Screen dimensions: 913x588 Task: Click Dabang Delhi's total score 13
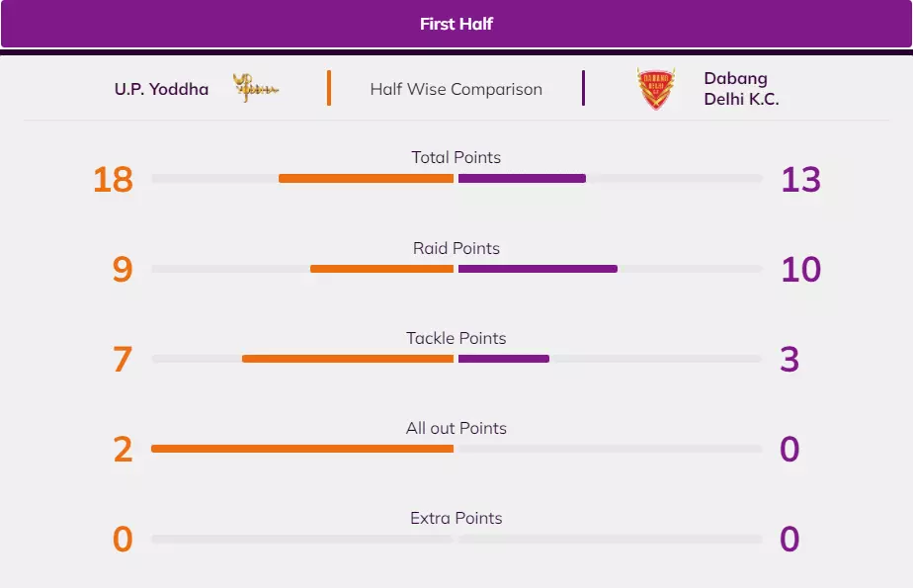coord(800,180)
